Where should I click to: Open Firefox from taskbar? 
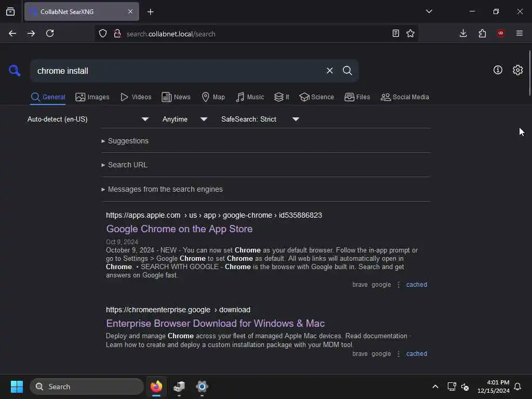[x=156, y=387]
